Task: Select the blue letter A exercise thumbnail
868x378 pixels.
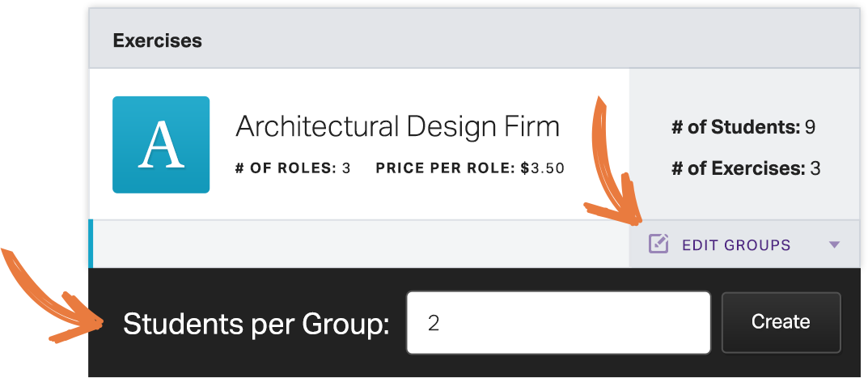Action: coord(161,145)
